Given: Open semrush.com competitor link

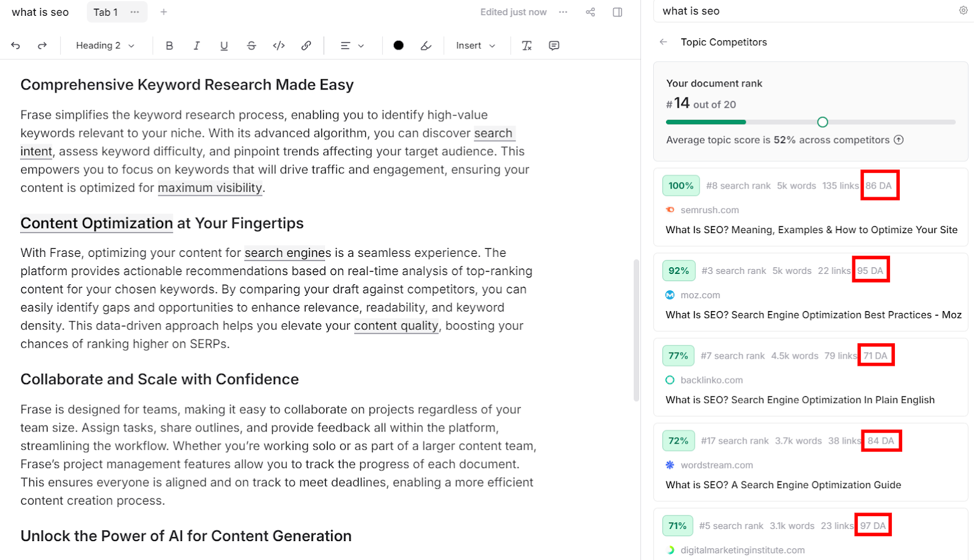Looking at the screenshot, I should pos(709,210).
